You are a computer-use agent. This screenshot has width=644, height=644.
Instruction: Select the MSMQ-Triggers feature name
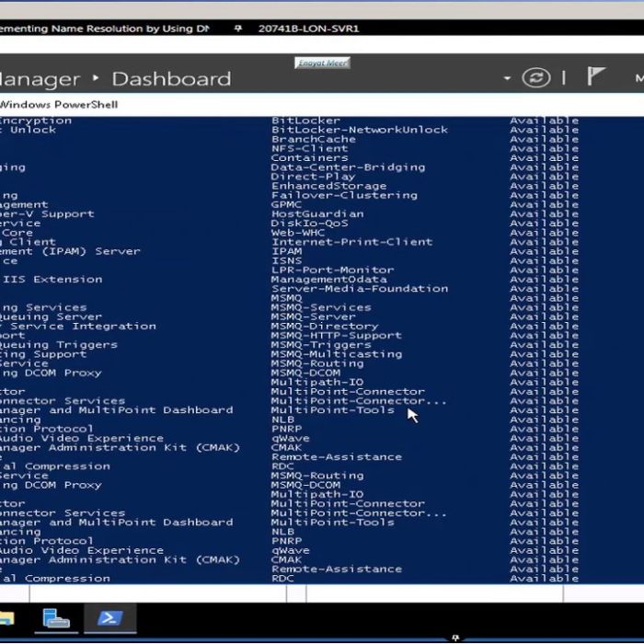pyautogui.click(x=321, y=345)
